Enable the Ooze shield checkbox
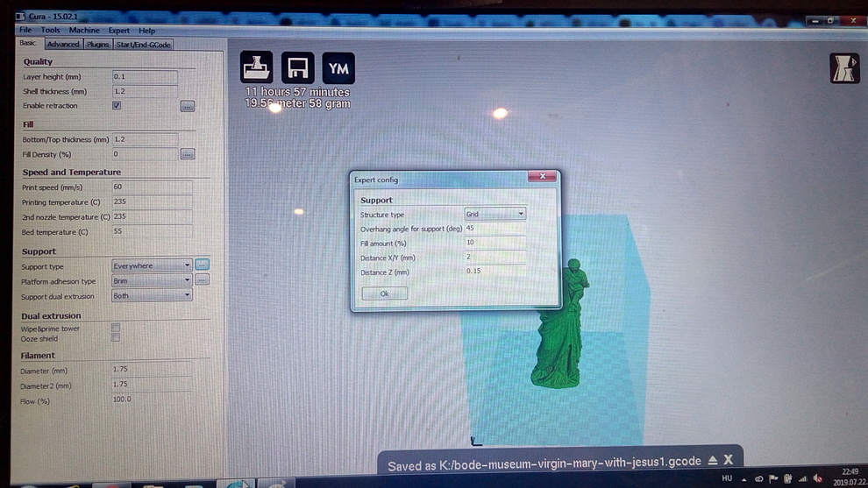This screenshot has width=868, height=488. [116, 337]
